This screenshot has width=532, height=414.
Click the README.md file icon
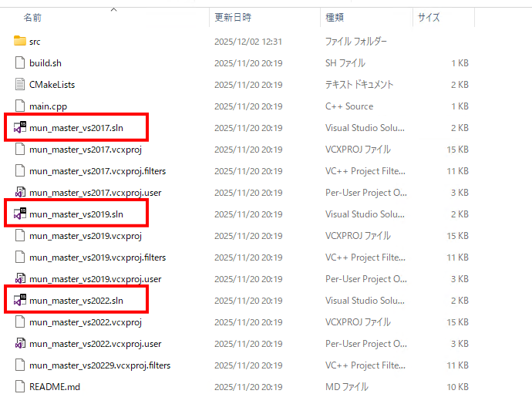coord(20,387)
